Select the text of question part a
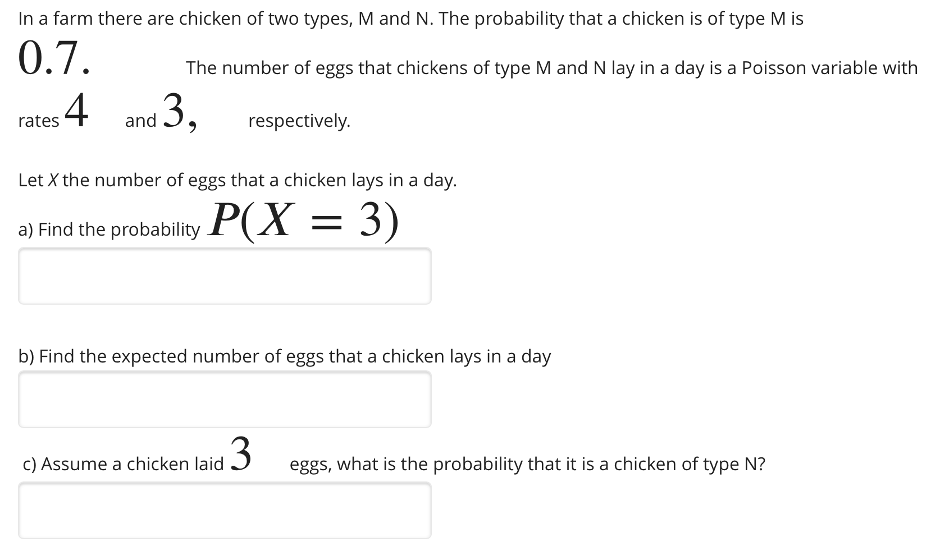 (x=109, y=228)
